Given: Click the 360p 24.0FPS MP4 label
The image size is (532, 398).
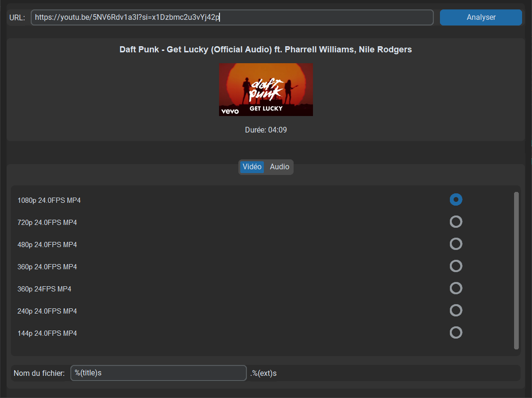Looking at the screenshot, I should tap(47, 267).
